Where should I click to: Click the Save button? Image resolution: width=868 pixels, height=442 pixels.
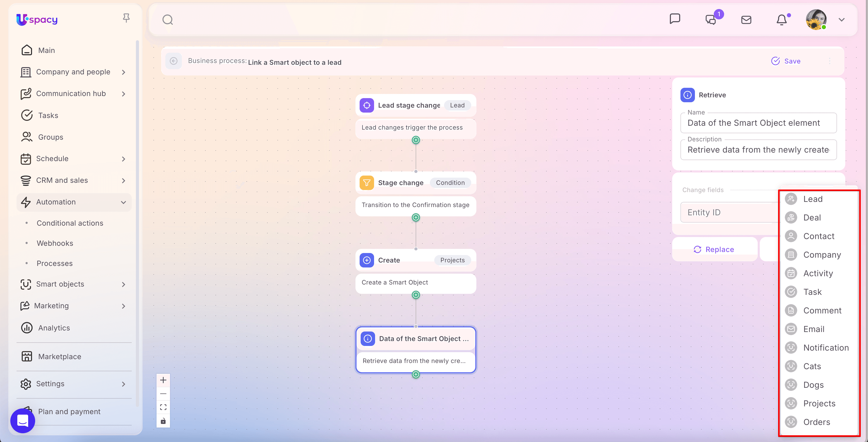786,61
